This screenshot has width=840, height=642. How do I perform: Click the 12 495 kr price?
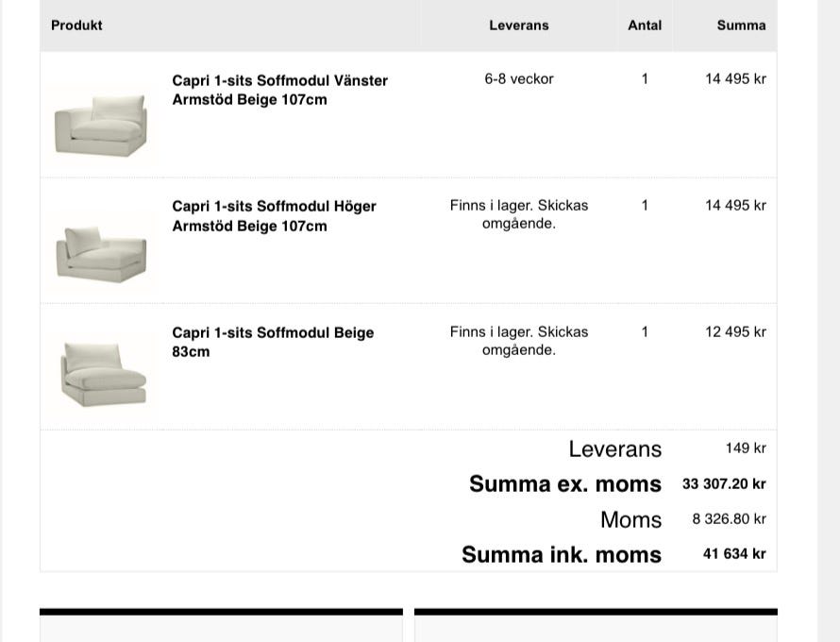click(x=735, y=331)
